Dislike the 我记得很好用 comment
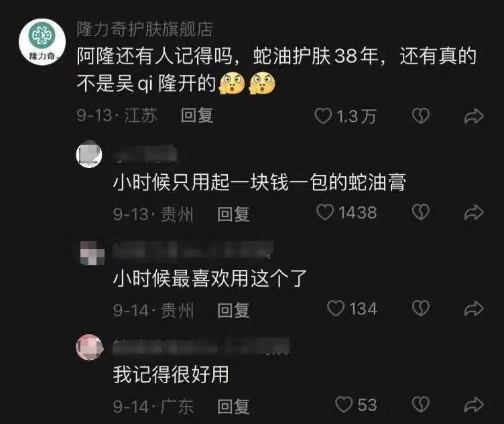Image resolution: width=504 pixels, height=424 pixels. tap(420, 405)
